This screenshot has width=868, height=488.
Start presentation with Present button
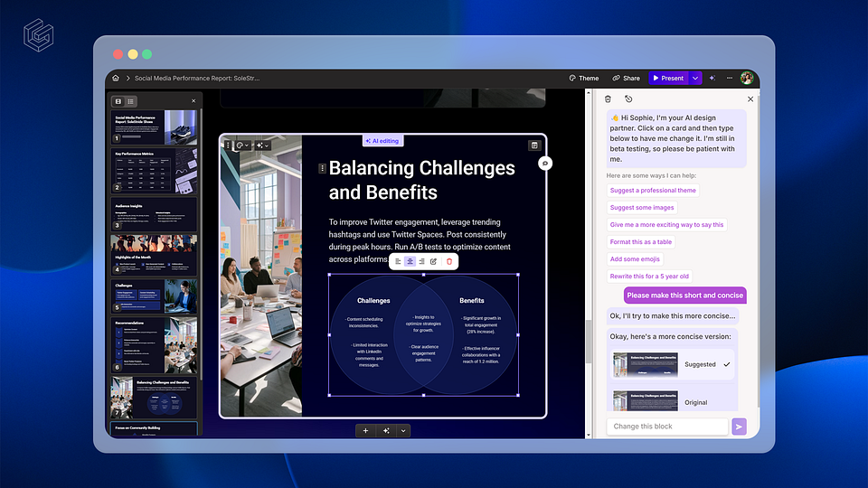[x=668, y=78]
